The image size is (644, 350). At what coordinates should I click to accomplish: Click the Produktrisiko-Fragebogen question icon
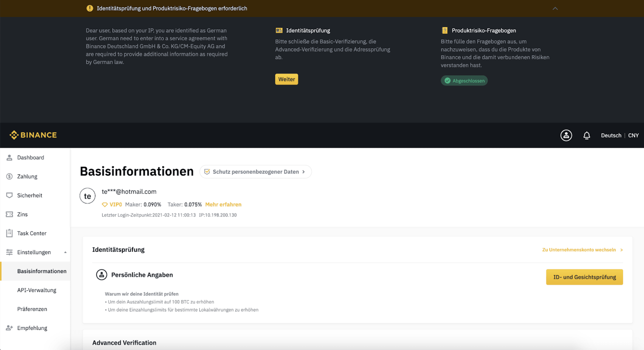(x=445, y=30)
